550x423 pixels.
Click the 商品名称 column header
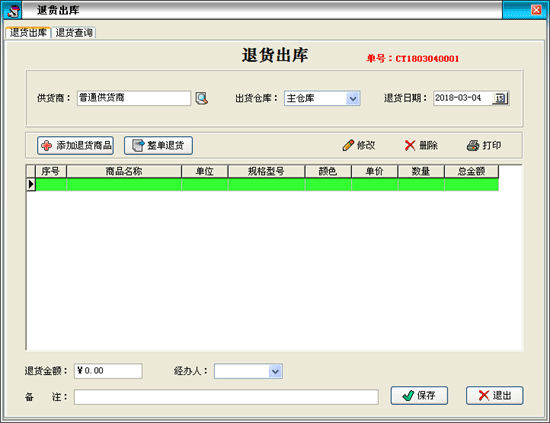point(124,171)
